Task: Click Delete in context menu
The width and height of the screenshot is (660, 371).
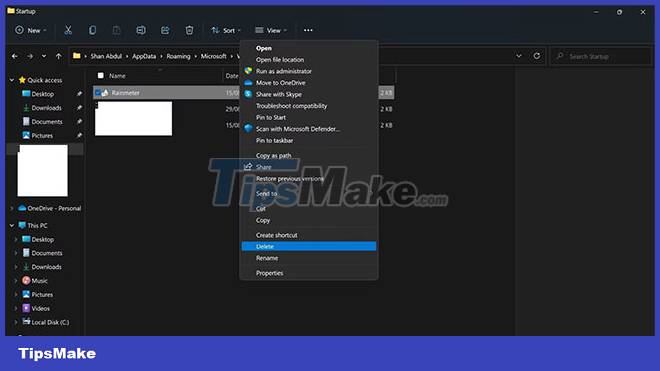Action: point(309,246)
